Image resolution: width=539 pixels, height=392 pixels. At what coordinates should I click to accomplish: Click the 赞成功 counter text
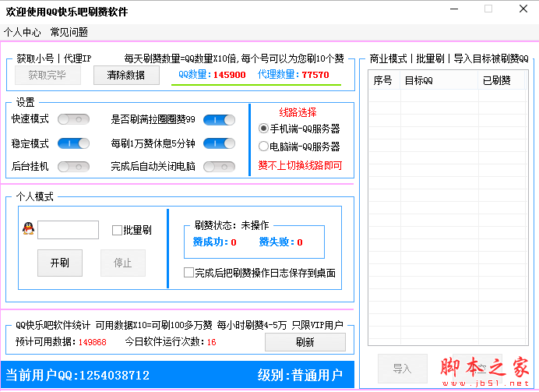point(214,242)
